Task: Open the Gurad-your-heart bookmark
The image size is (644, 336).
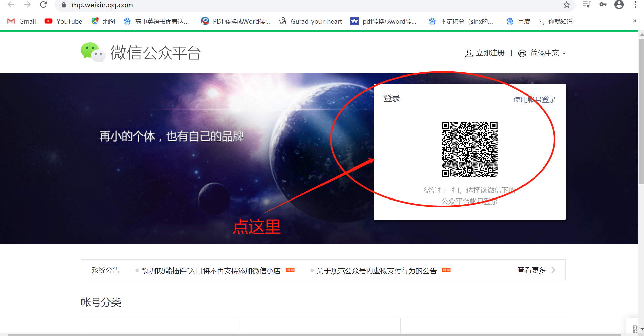Action: pyautogui.click(x=311, y=21)
